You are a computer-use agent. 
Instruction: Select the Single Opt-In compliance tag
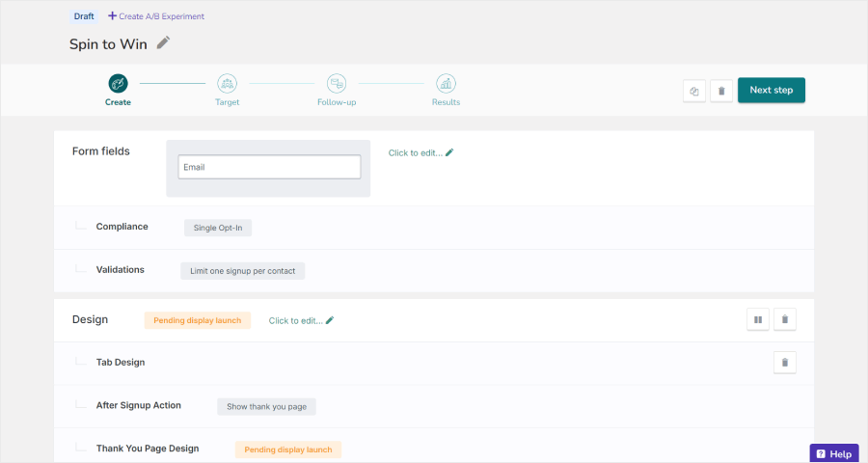(x=218, y=228)
